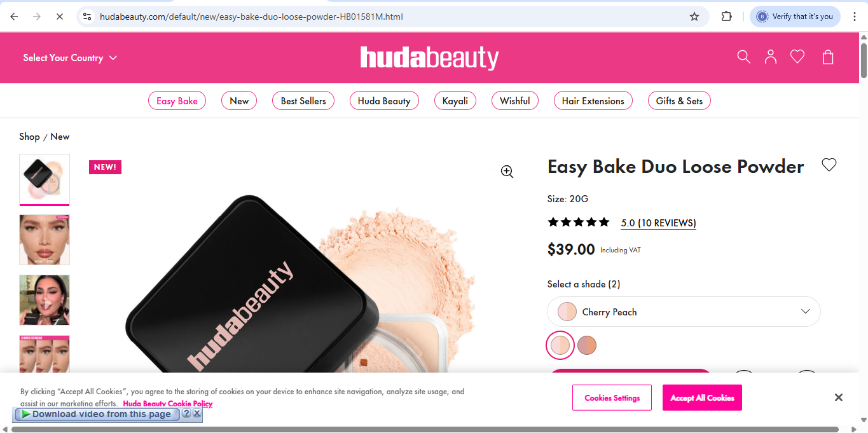Open Cookies Settings button

tap(612, 397)
